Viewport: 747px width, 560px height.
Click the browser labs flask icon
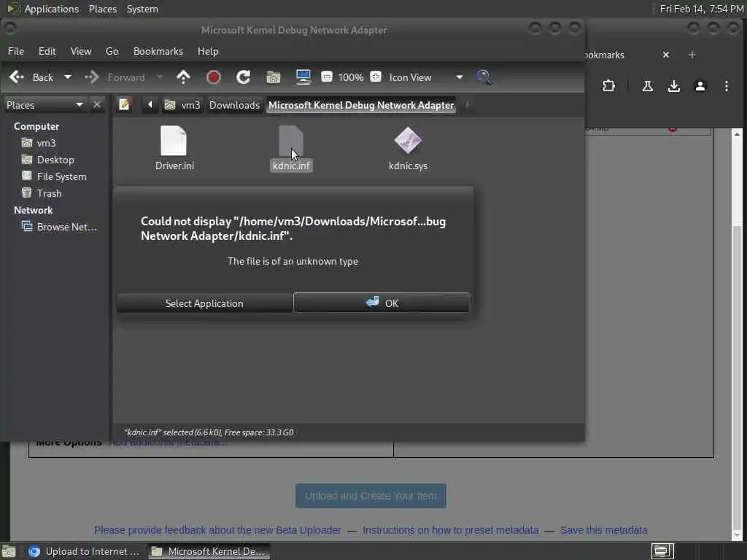(648, 86)
